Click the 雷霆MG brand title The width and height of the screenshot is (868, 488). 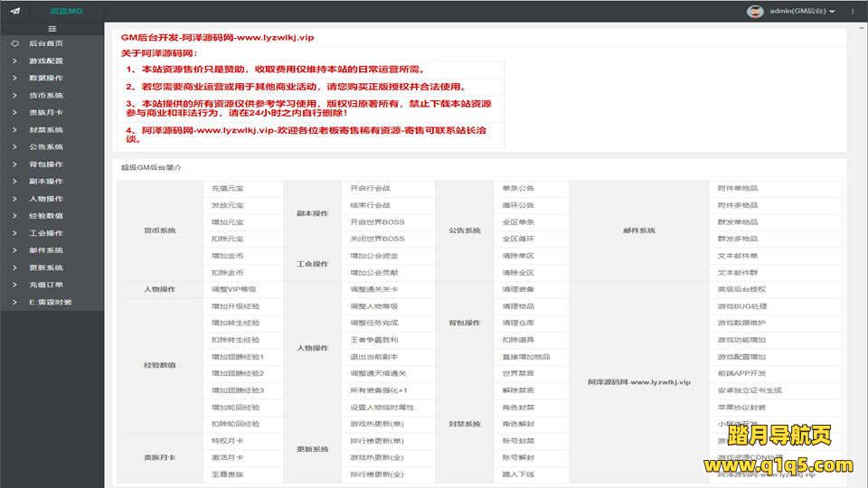tap(66, 11)
